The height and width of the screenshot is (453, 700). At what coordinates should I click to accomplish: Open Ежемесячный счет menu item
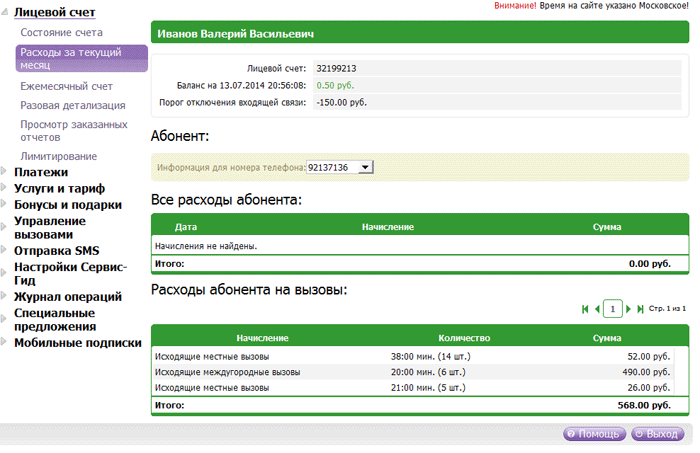(x=66, y=86)
